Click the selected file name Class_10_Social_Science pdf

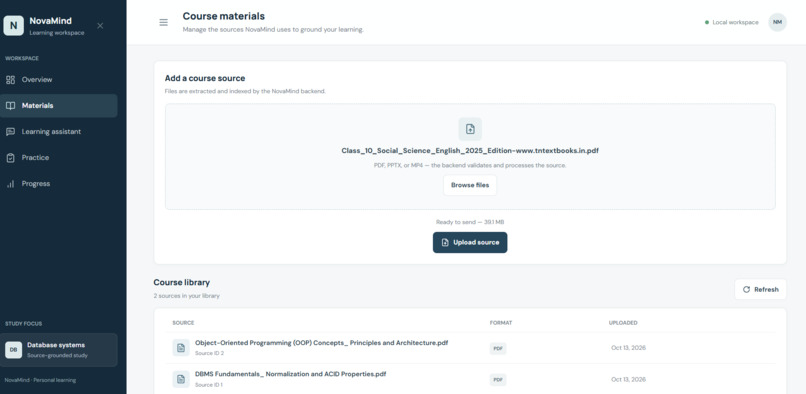click(470, 151)
